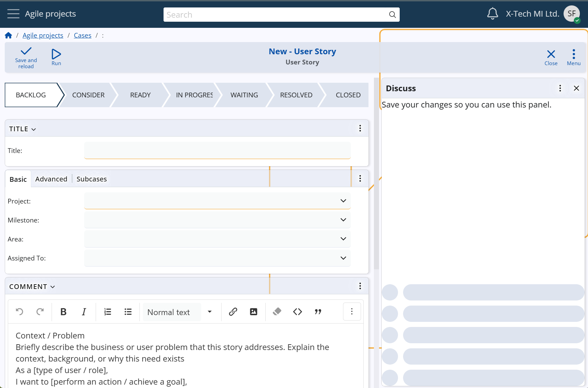Expand the Assigned To dropdown
The height and width of the screenshot is (388, 588).
pyautogui.click(x=217, y=258)
